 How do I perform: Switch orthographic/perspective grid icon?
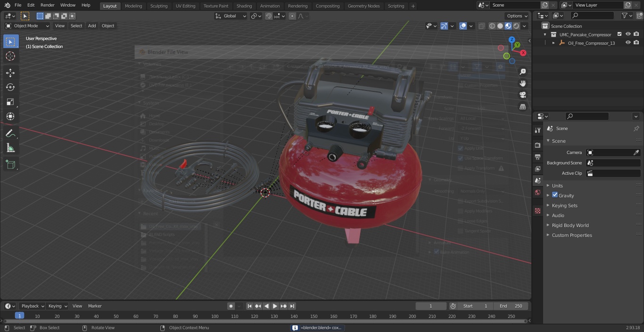[522, 107]
